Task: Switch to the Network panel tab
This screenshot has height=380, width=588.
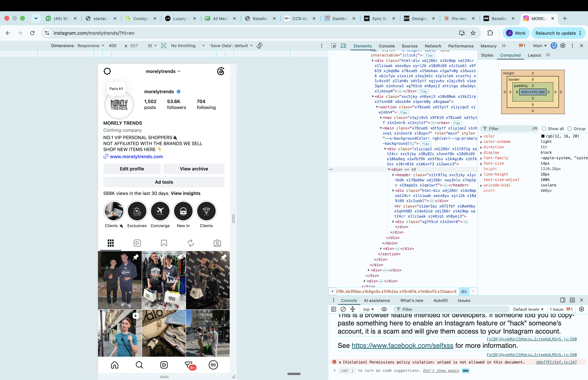Action: 433,46
